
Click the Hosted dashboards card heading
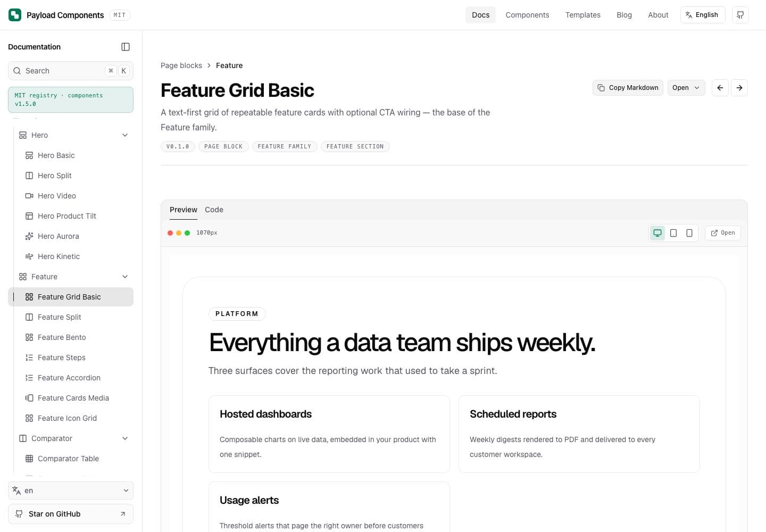(265, 414)
